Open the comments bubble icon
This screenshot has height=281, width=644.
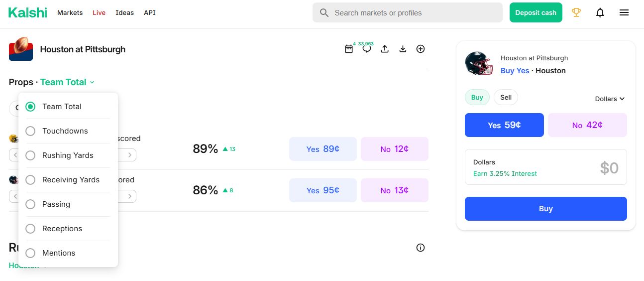coord(367,49)
